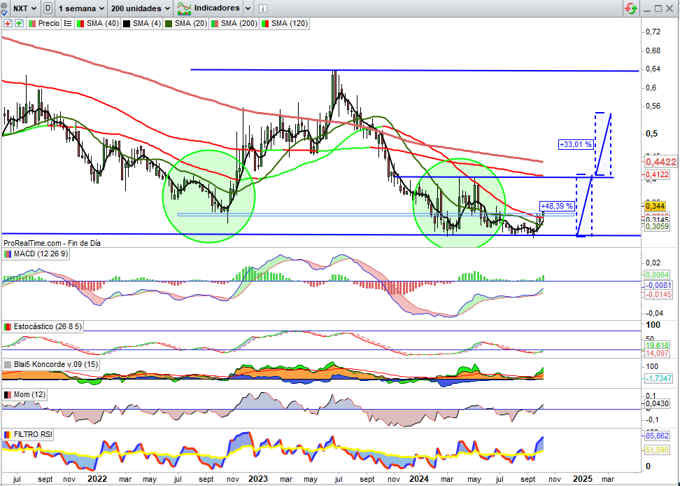Click the 51,590 RSI value tag
The height and width of the screenshot is (486, 680).
657,450
